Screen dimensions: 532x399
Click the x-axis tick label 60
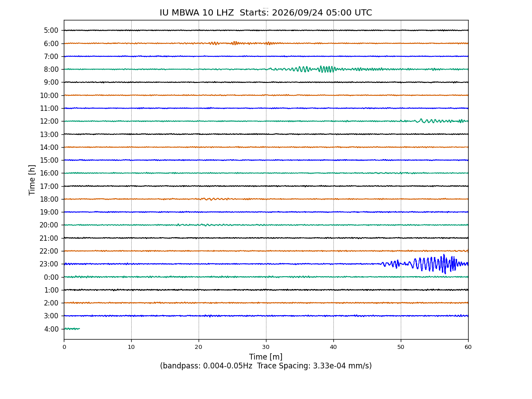pyautogui.click(x=468, y=347)
